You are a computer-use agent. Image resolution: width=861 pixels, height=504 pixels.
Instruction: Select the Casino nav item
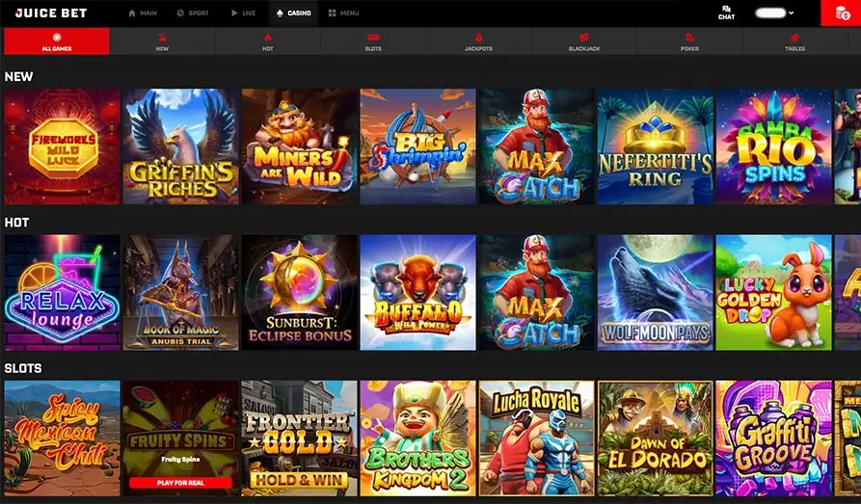pos(294,13)
